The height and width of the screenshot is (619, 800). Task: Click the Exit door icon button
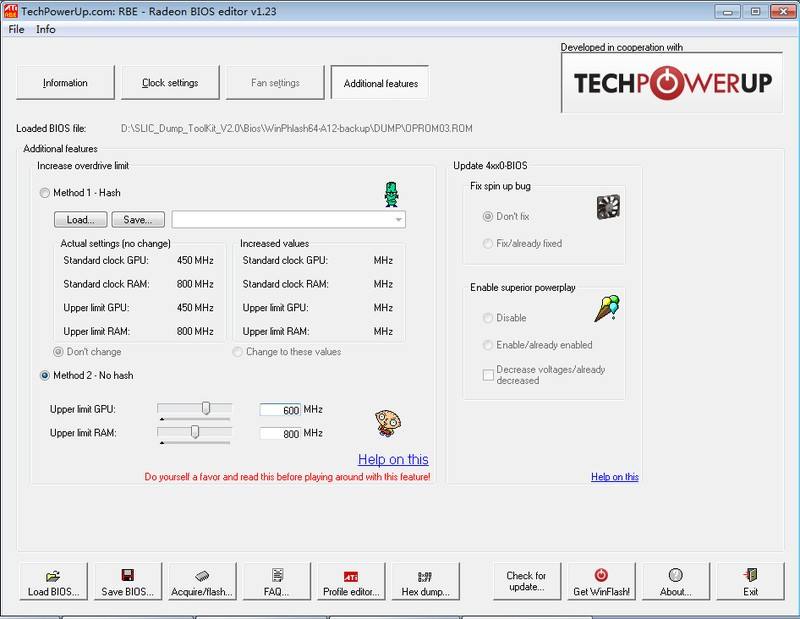(750, 582)
